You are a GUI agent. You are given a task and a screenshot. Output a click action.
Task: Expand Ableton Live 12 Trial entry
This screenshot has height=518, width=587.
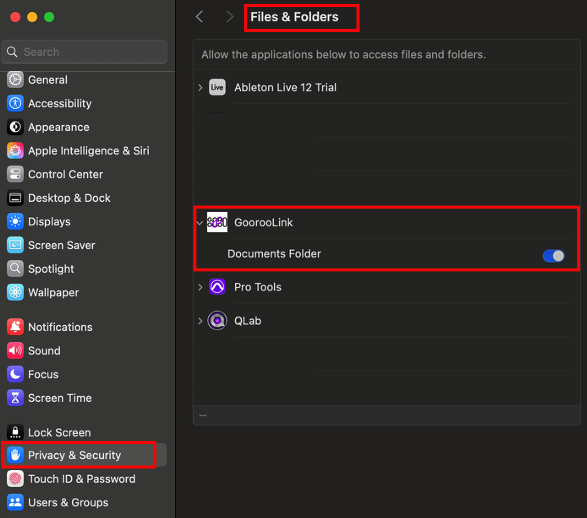coord(200,88)
